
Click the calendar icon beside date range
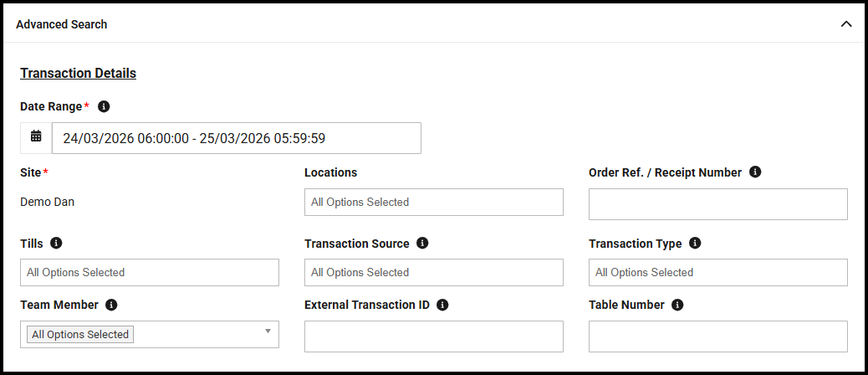36,137
